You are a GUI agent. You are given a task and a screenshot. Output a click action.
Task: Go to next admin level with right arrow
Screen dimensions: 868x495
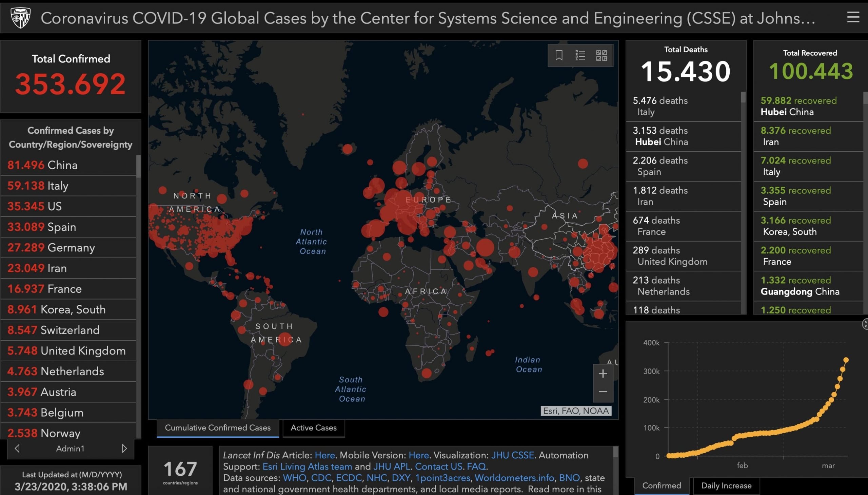tap(124, 449)
